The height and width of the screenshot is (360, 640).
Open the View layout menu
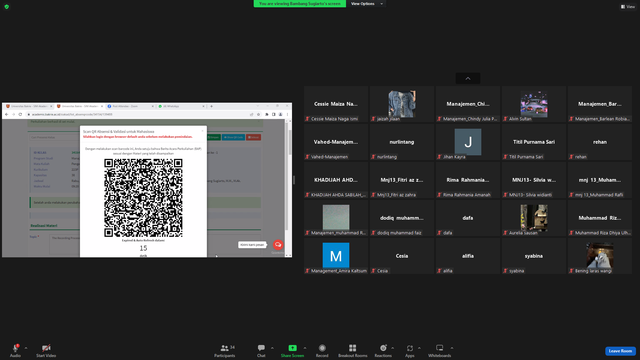pos(628,7)
